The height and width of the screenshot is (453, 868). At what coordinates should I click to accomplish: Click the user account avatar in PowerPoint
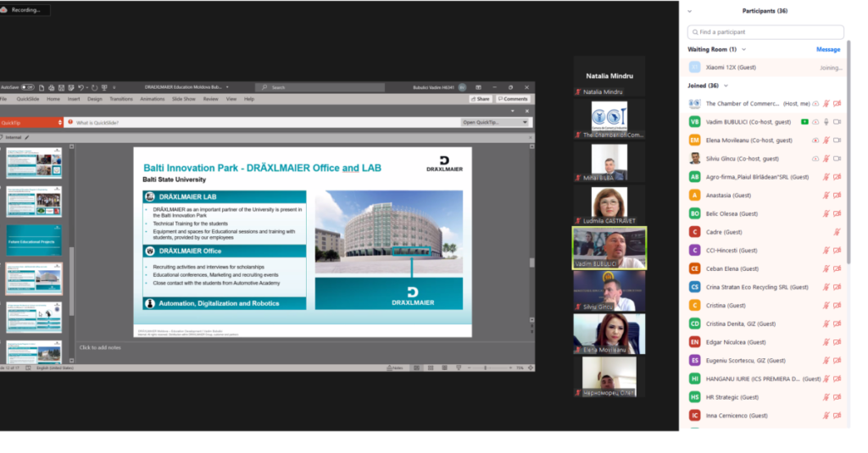point(462,87)
